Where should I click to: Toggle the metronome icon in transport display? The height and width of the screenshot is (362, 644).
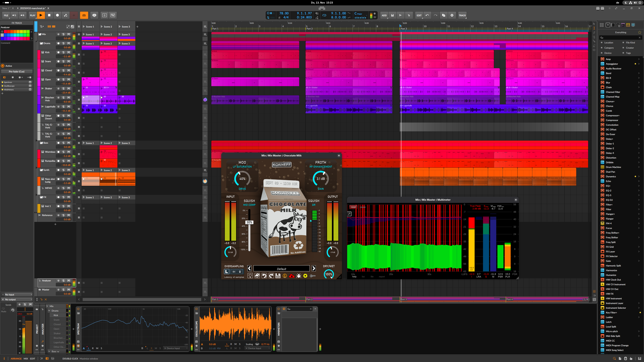click(x=279, y=17)
